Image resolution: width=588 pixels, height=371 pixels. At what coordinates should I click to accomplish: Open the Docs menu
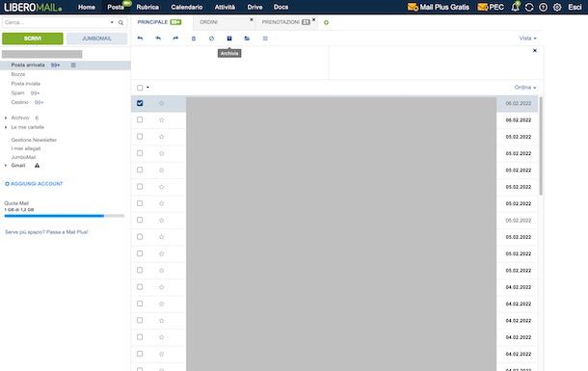tap(281, 7)
